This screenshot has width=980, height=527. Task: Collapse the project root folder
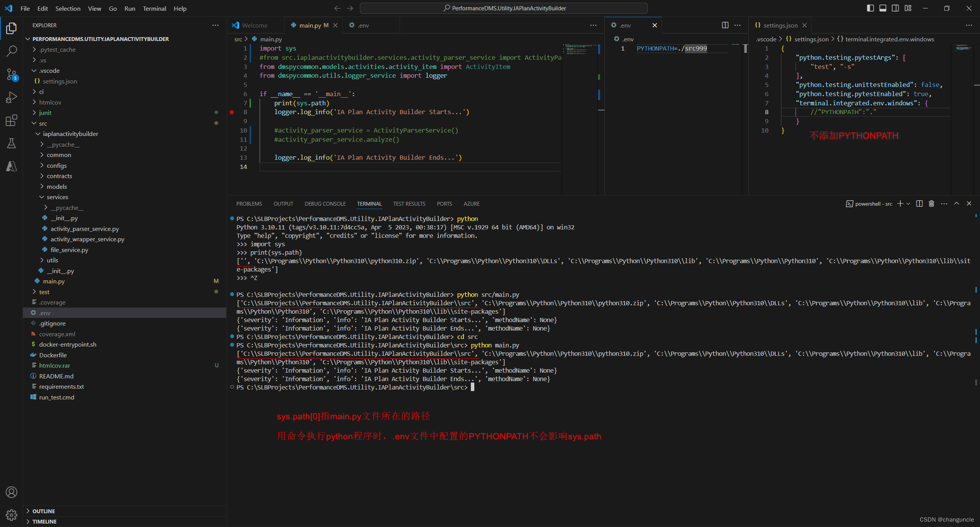pos(28,39)
